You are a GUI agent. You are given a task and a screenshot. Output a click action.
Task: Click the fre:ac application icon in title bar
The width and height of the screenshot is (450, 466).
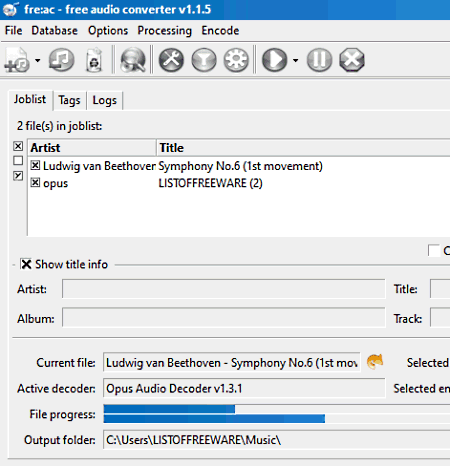pos(10,9)
